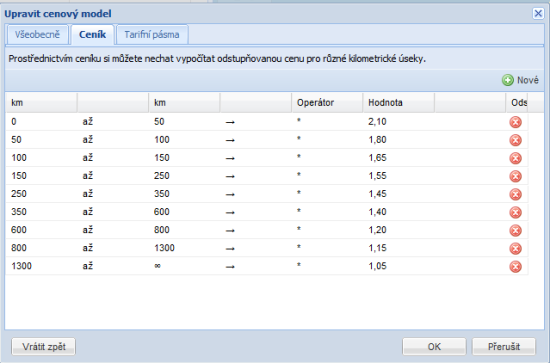Delete the 250 až 350 km price row
This screenshot has height=363, width=550.
click(x=515, y=194)
